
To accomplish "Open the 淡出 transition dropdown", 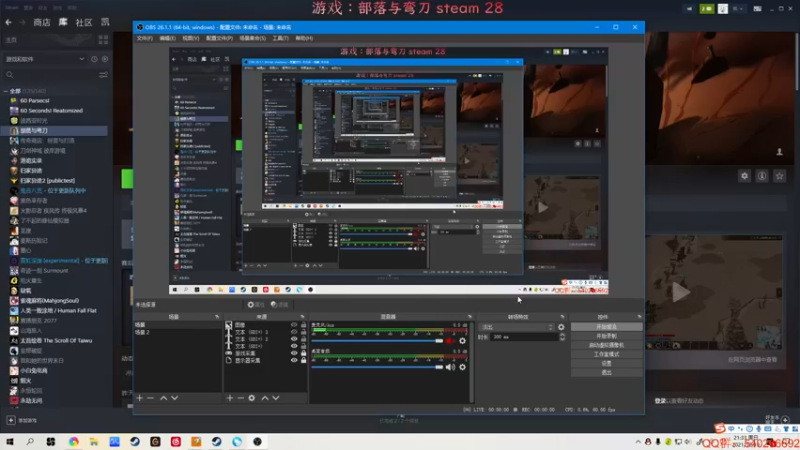I will coord(517,327).
